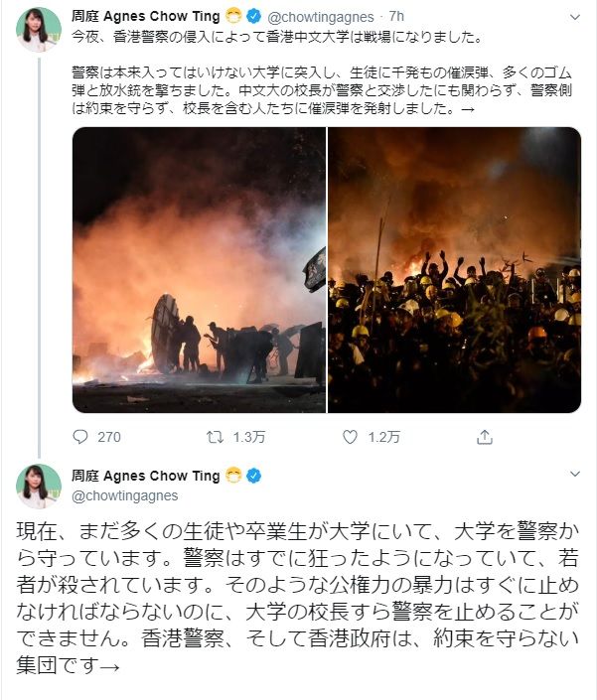The width and height of the screenshot is (597, 700).
Task: Open the left photo of silhouettes in smoke
Action: click(199, 269)
